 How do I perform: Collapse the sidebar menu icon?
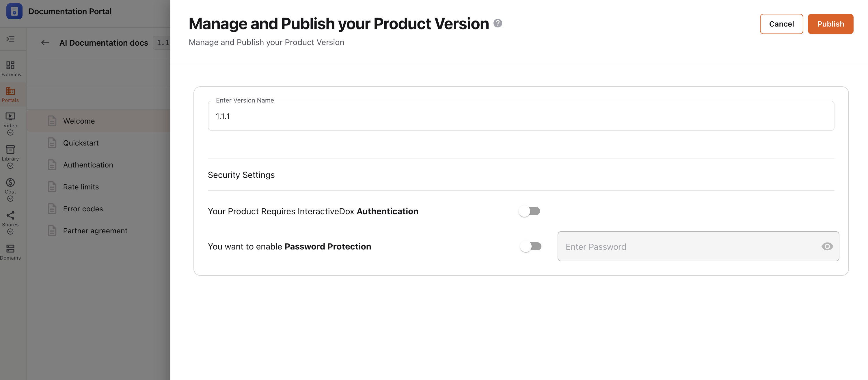[x=10, y=39]
